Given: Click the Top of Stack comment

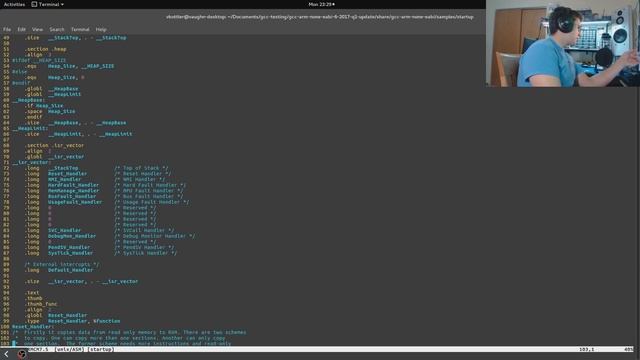Looking at the screenshot, I should pyautogui.click(x=141, y=168).
